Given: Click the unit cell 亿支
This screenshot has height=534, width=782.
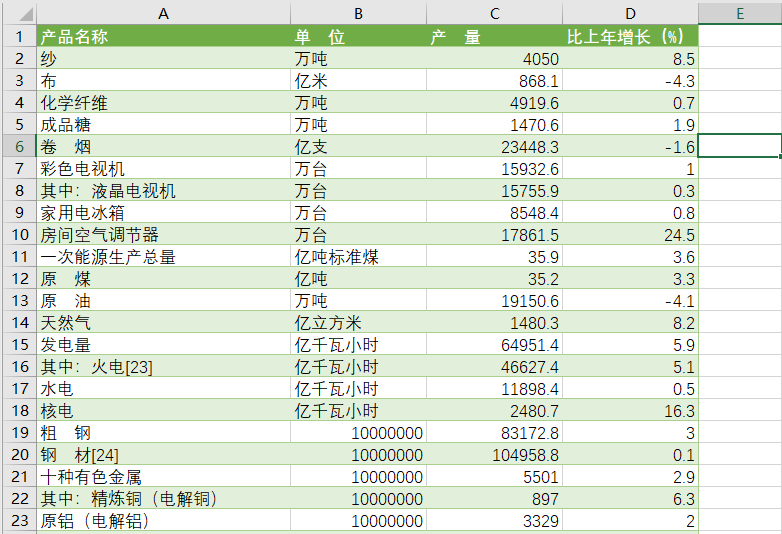Looking at the screenshot, I should (x=359, y=147).
